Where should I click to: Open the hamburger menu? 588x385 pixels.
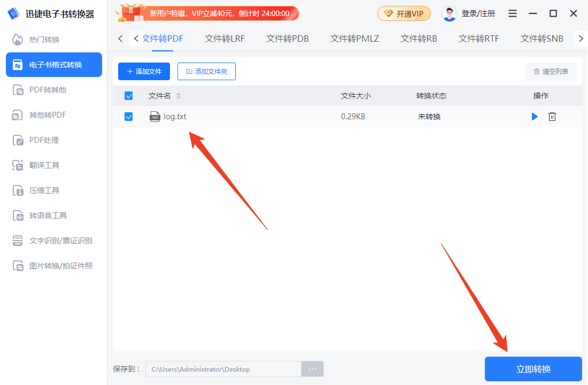(513, 13)
